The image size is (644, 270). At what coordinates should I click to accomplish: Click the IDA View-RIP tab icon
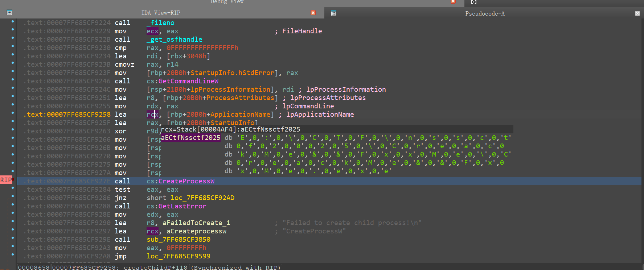tap(9, 13)
